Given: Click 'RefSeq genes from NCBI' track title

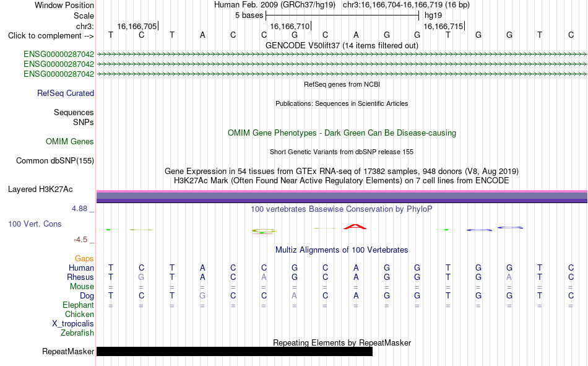Looking at the screenshot, I should coord(342,84).
